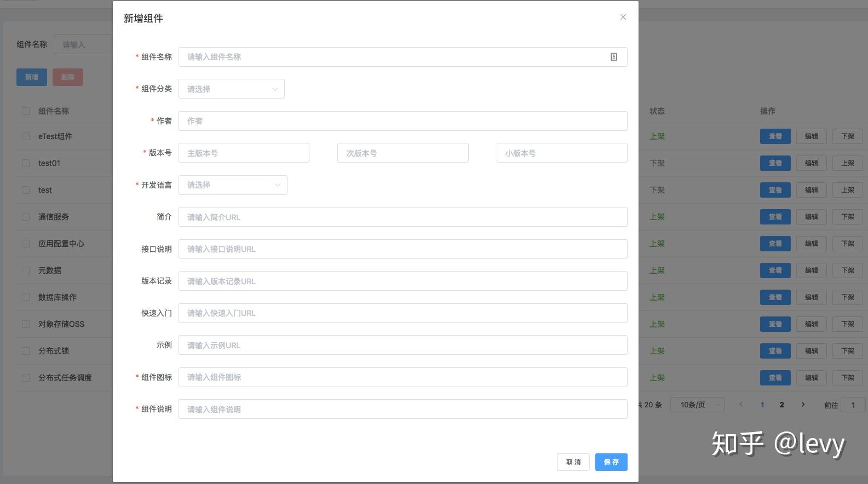Click the 操作 column header
The image size is (868, 484).
(x=768, y=111)
